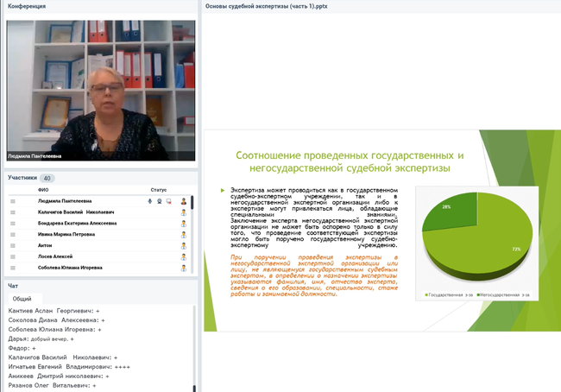
Task: Open row menu handle for Антон
Action: click(13, 246)
